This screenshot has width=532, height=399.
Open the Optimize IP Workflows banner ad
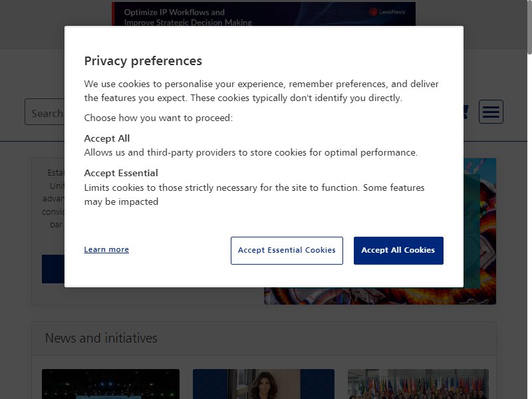click(x=263, y=14)
